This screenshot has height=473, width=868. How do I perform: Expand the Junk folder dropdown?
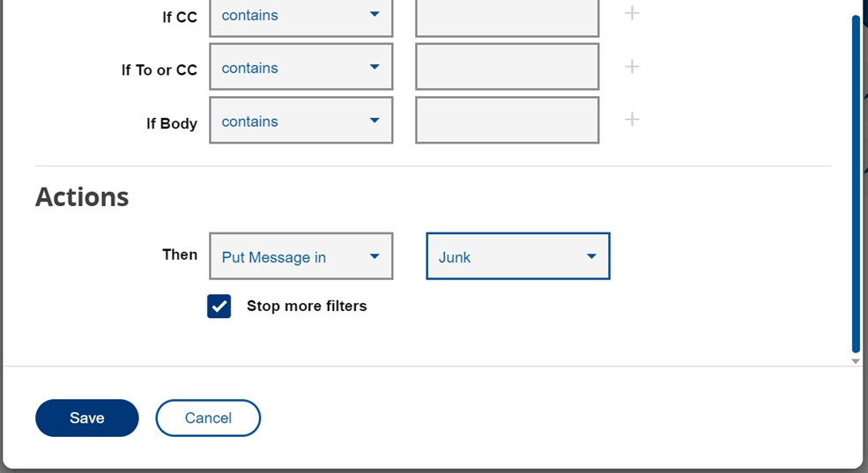517,257
